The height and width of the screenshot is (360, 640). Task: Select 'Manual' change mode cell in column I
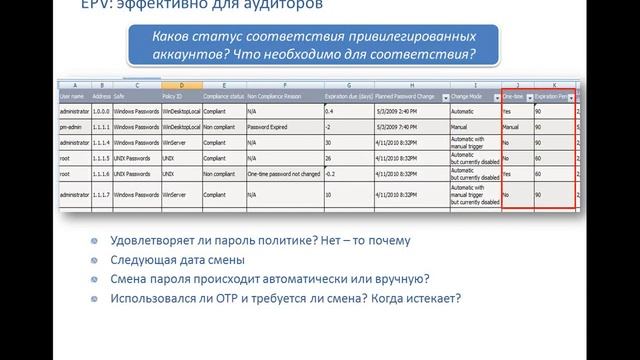pyautogui.click(x=476, y=127)
